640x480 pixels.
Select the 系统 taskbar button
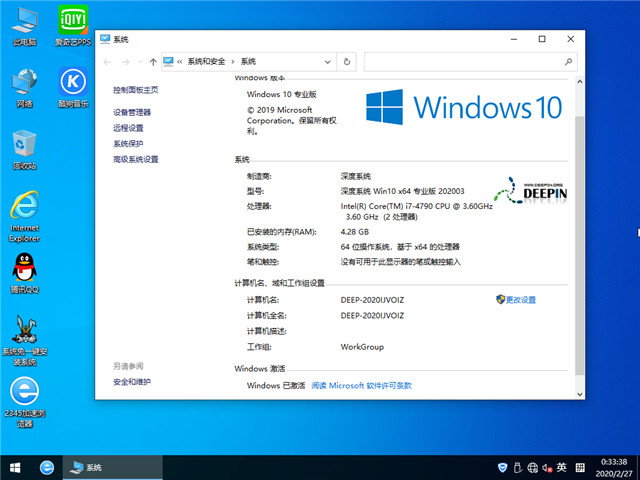pos(113,468)
